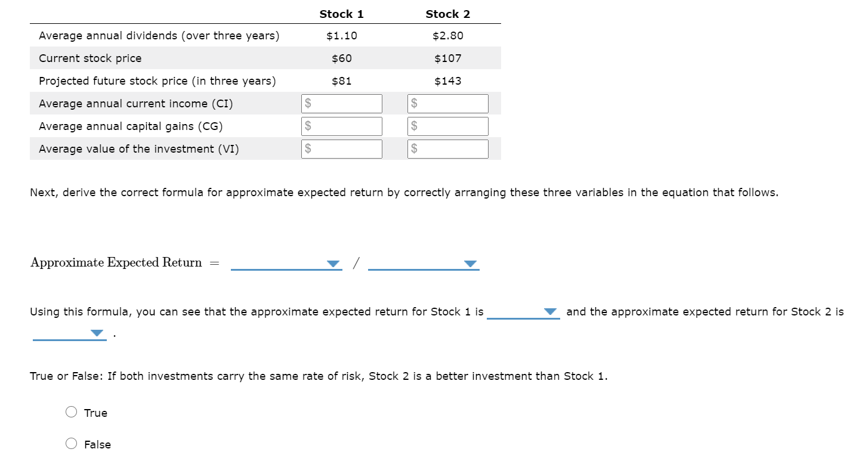Click the Stock 1 column header

(x=341, y=13)
